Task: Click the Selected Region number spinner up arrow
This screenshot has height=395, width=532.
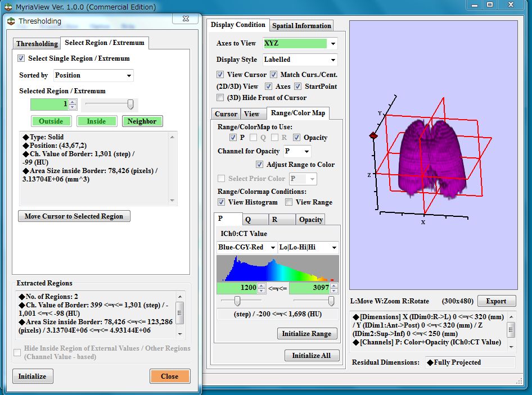Action: coord(73,102)
